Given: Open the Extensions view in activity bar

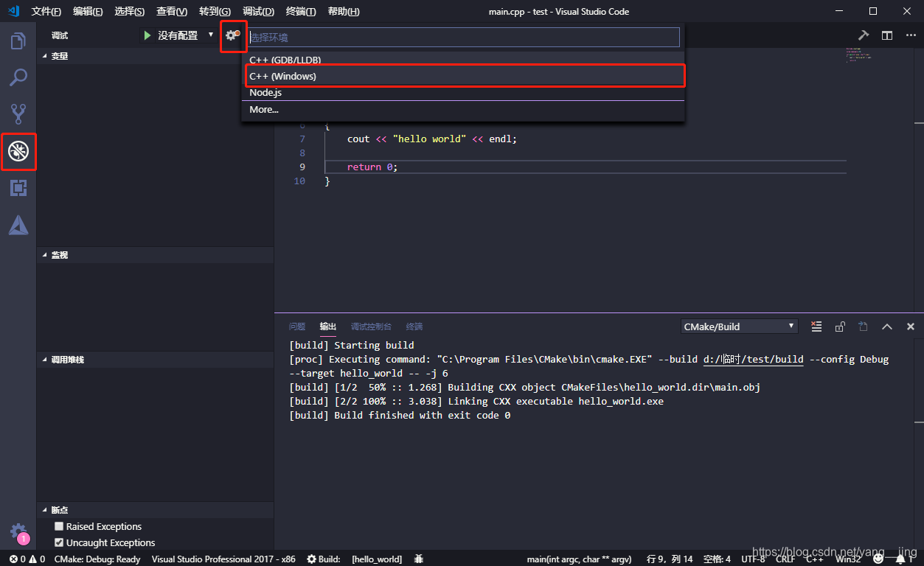Looking at the screenshot, I should click(18, 188).
